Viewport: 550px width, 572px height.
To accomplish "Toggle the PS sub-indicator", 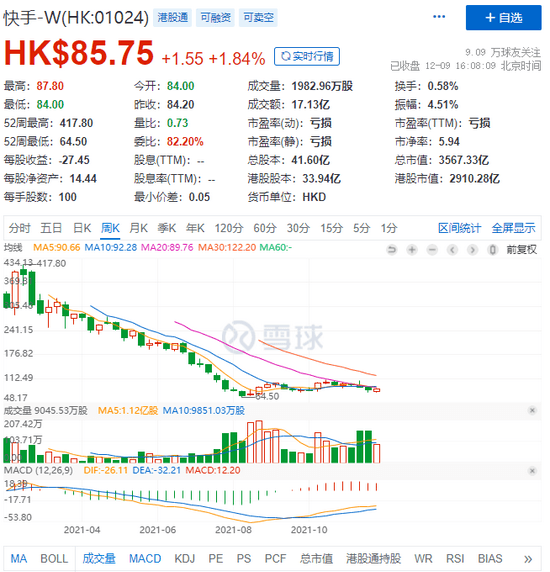I will click(x=244, y=559).
